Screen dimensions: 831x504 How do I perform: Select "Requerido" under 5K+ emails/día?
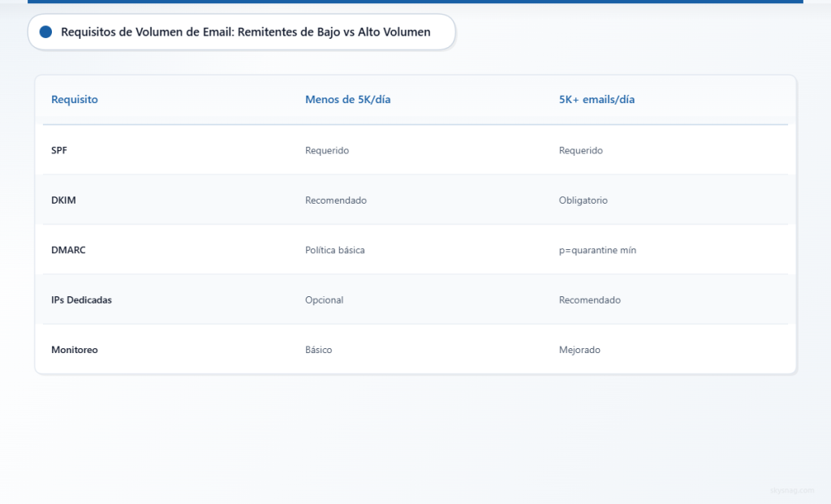pyautogui.click(x=581, y=150)
